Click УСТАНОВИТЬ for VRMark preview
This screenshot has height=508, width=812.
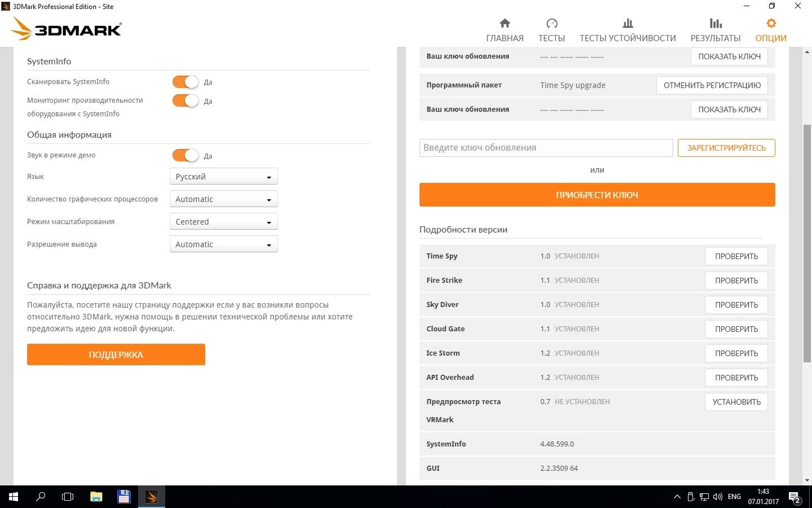click(736, 402)
